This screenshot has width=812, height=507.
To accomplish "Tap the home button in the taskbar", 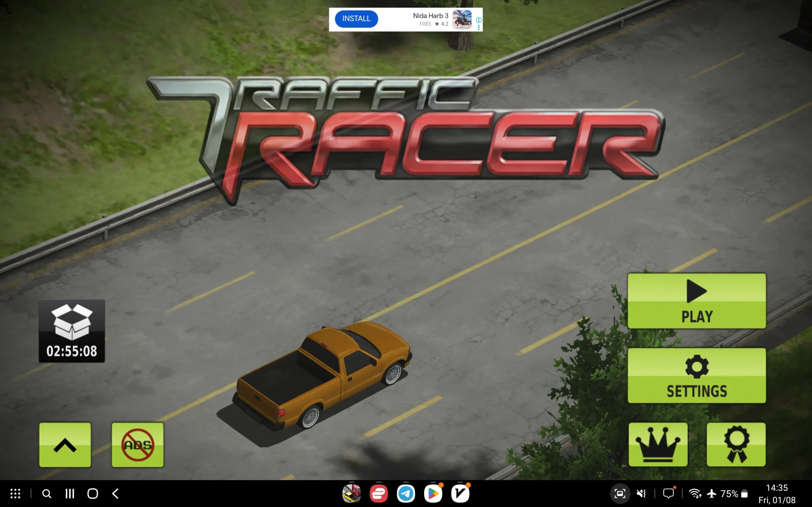I will (x=93, y=494).
